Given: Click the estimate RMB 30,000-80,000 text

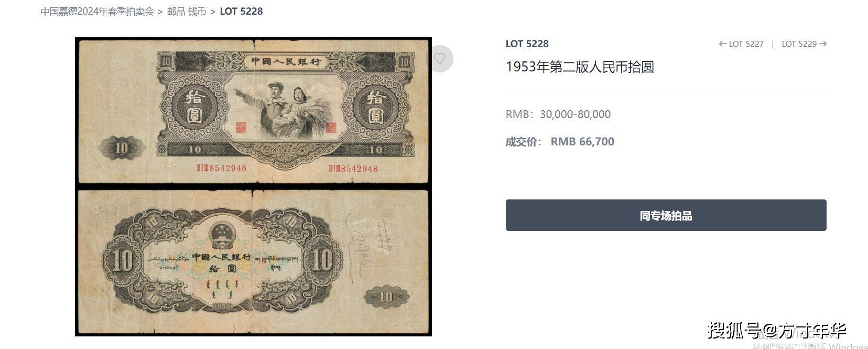Looking at the screenshot, I should [558, 114].
